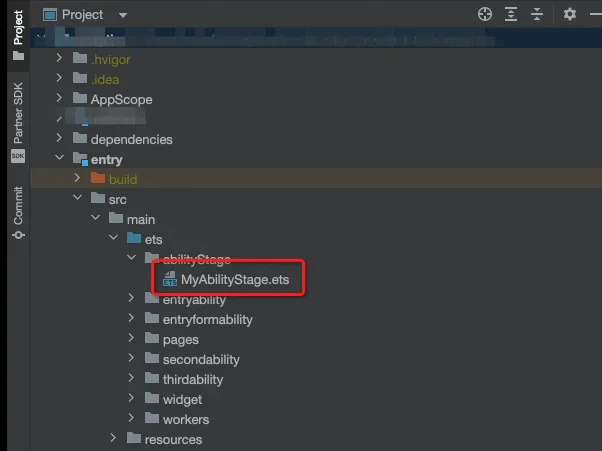
Task: Expand the build folder chevron
Action: tap(77, 178)
